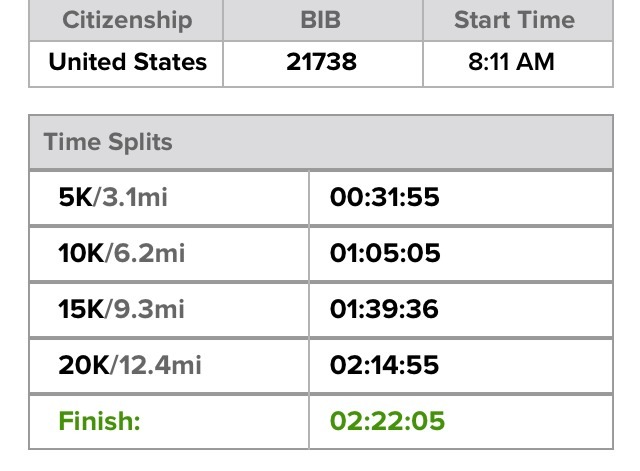Select the United States citizenship cell
The height and width of the screenshot is (471, 640).
coord(127,62)
